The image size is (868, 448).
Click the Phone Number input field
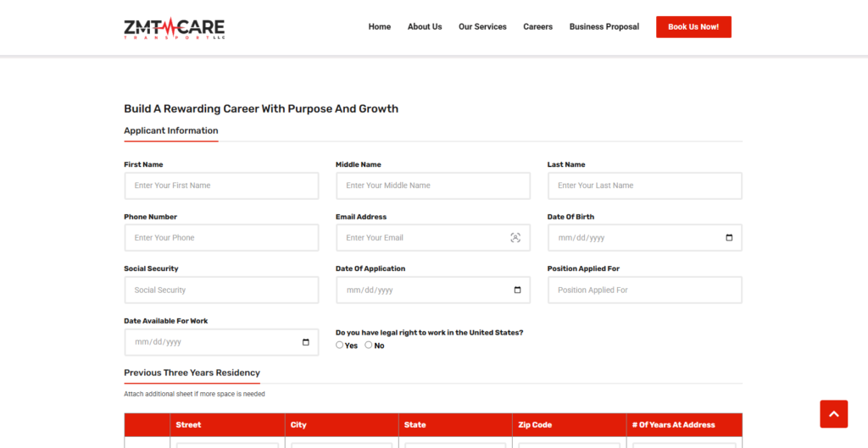(221, 238)
